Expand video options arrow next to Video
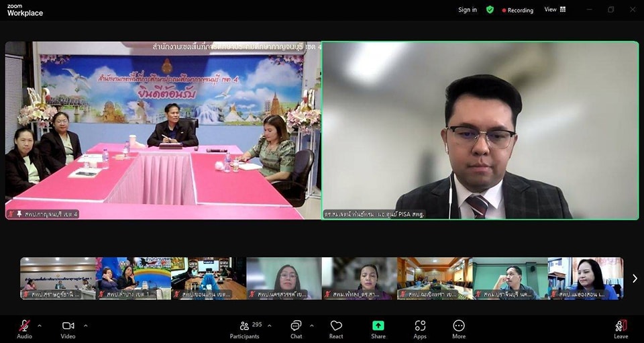This screenshot has height=343, width=644. (x=85, y=326)
